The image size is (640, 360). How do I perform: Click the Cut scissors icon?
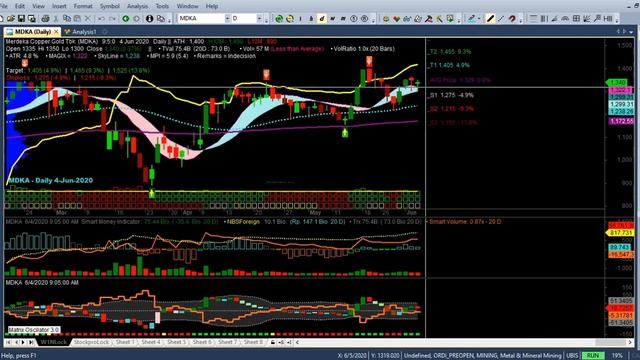click(x=56, y=18)
